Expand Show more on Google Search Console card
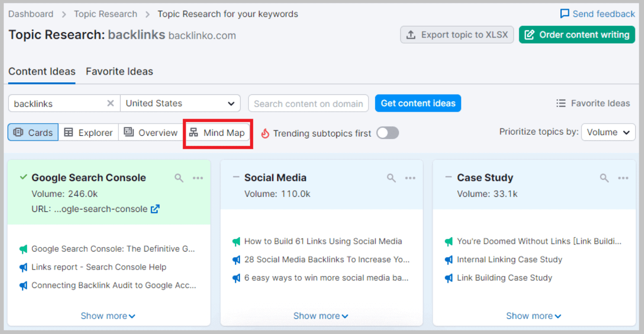Viewport: 644px width, 334px height. (x=108, y=316)
